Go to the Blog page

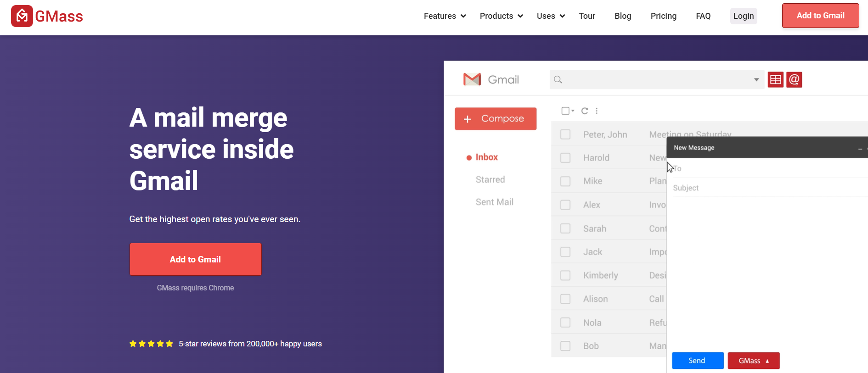[623, 16]
